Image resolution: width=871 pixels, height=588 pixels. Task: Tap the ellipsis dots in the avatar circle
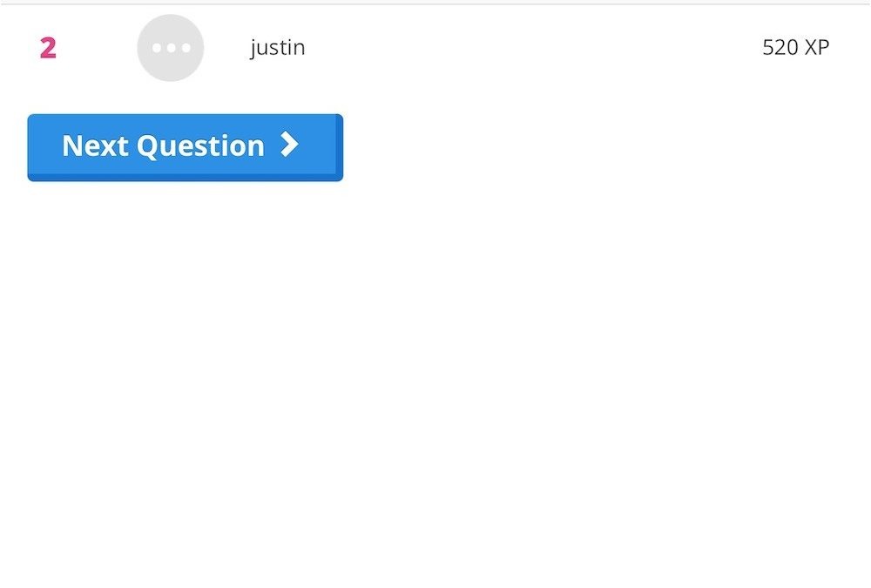point(171,48)
